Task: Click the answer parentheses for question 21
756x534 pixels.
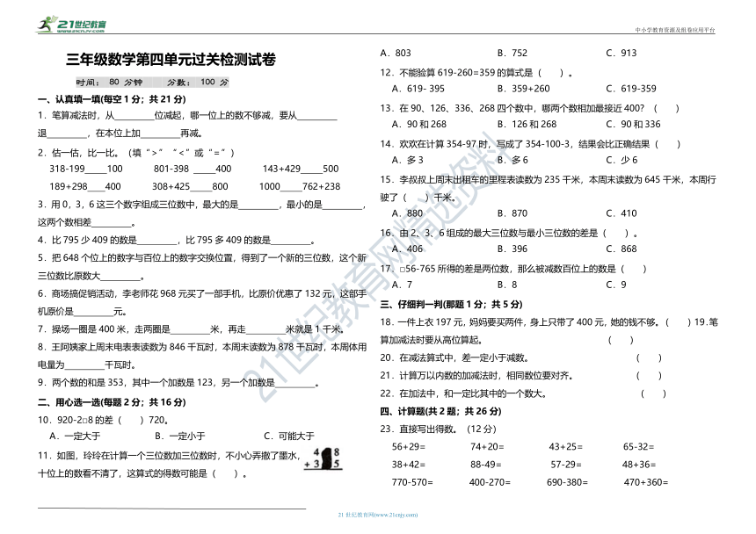Action: tap(649, 376)
